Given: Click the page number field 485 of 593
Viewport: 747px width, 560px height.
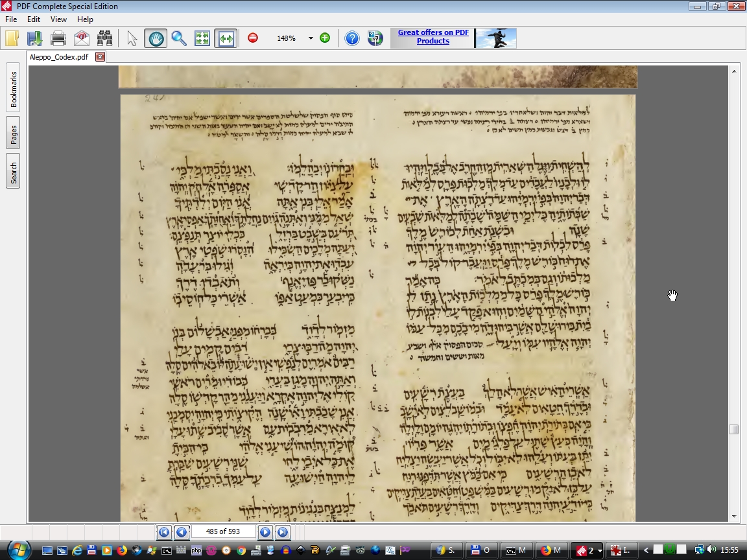Looking at the screenshot, I should tap(223, 532).
